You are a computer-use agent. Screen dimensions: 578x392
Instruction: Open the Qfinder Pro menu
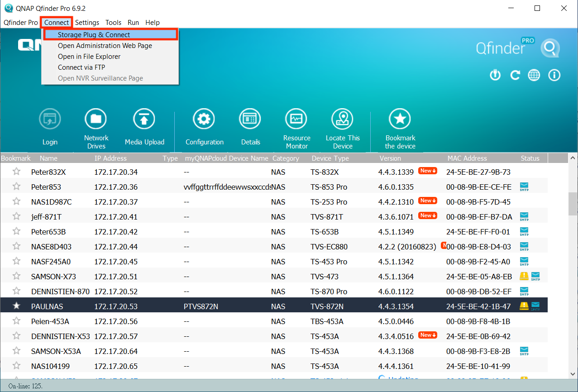[x=21, y=22]
